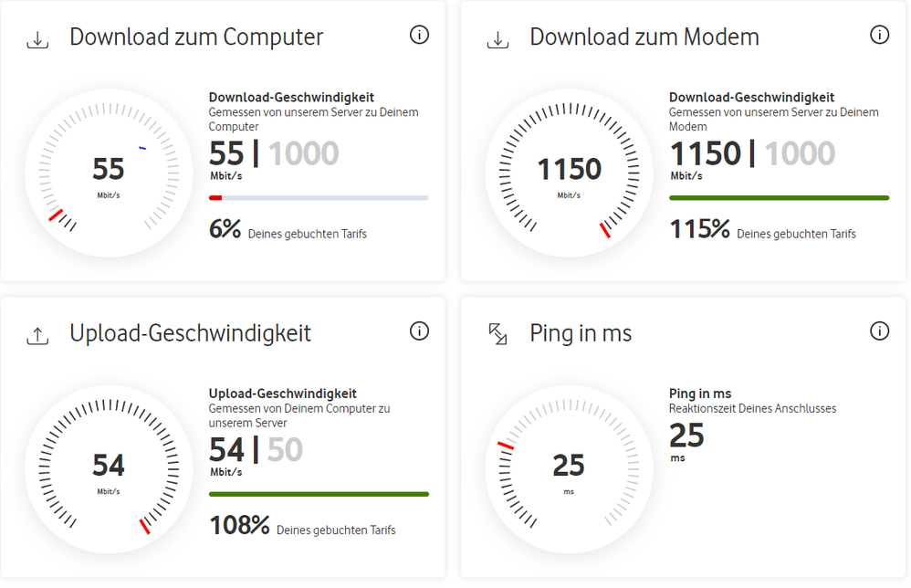Open the info icon on Download zum Modem card
The width and height of the screenshot is (911, 588).
pyautogui.click(x=880, y=35)
